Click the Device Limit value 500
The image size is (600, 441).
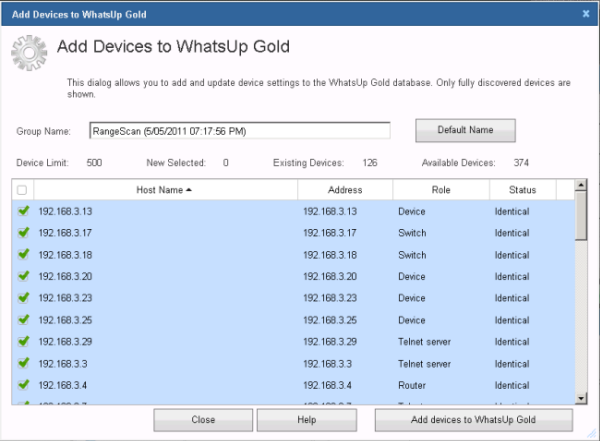click(94, 163)
